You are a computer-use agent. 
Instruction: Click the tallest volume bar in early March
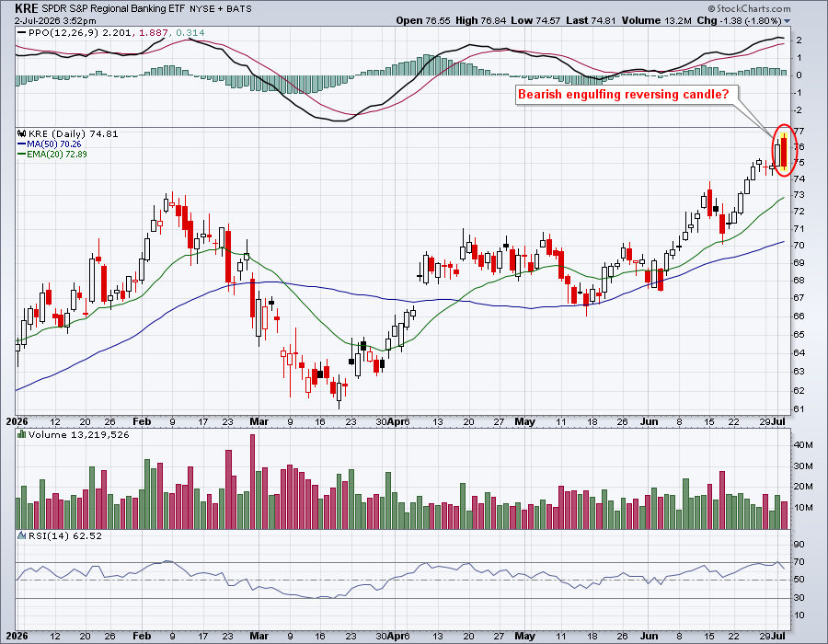(252, 481)
